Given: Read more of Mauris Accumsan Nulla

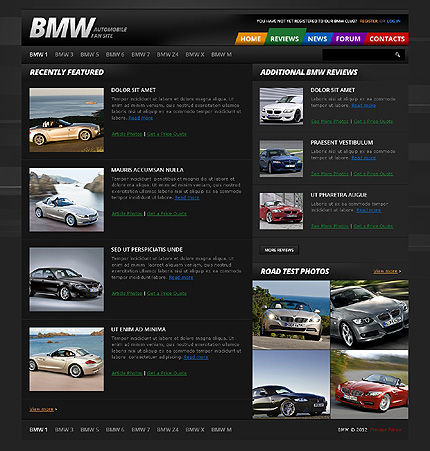Looking at the screenshot, I should [187, 197].
